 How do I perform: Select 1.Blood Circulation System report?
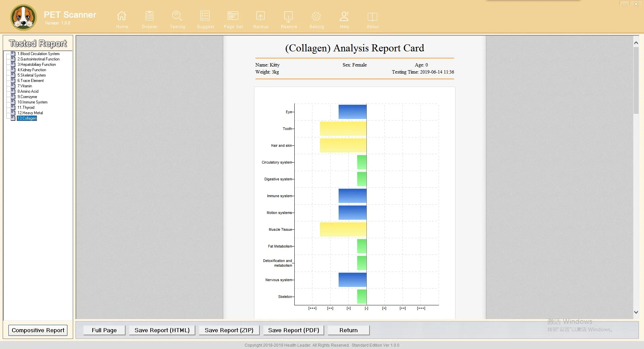click(39, 54)
